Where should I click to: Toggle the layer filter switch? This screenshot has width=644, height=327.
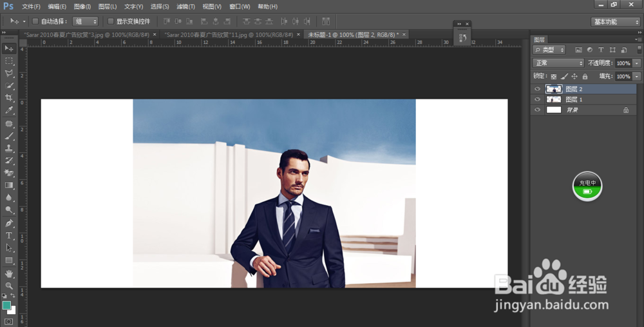(x=639, y=50)
